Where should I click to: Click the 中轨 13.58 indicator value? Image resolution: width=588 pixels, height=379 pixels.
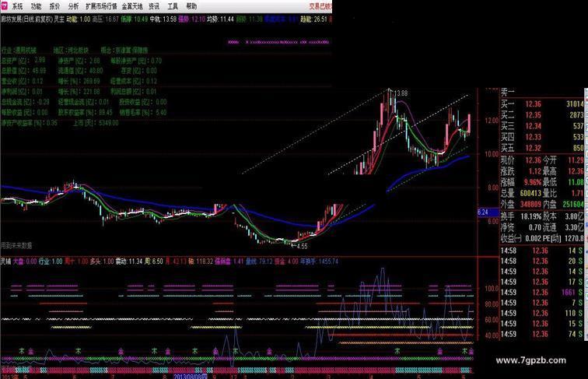[x=163, y=19]
